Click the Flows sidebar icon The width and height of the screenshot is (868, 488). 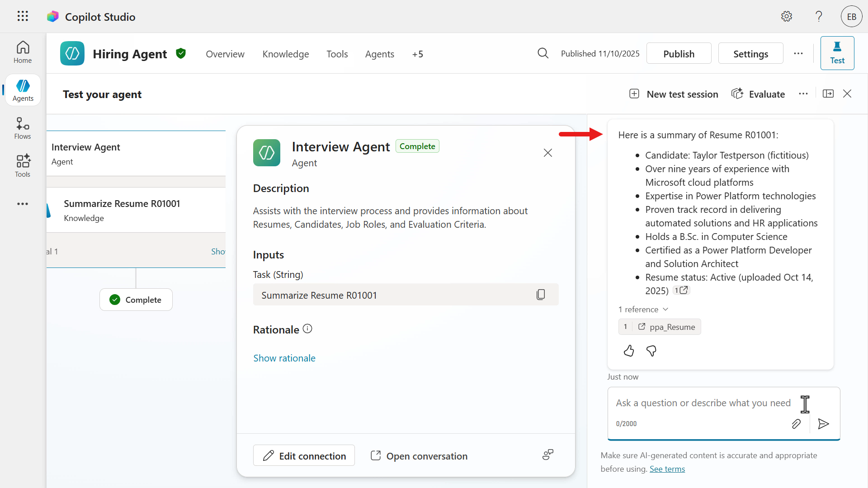pos(23,128)
